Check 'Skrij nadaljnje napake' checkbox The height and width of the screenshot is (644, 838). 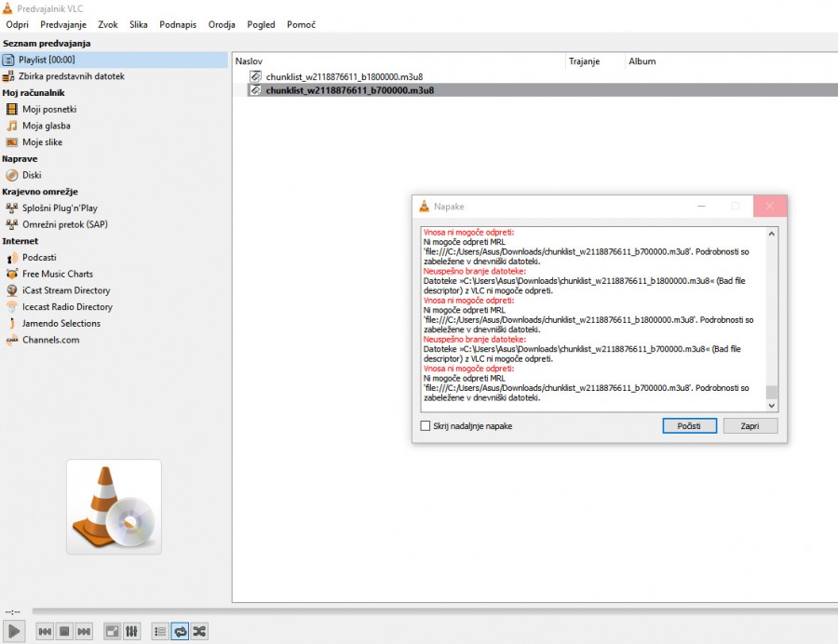point(426,426)
